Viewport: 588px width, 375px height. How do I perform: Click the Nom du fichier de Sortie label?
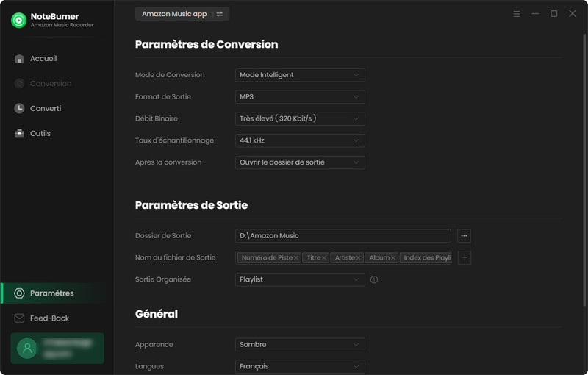(176, 257)
